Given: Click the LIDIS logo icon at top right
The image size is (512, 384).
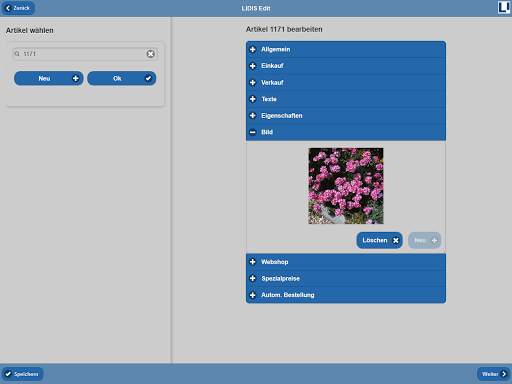Looking at the screenshot, I should tap(504, 7).
